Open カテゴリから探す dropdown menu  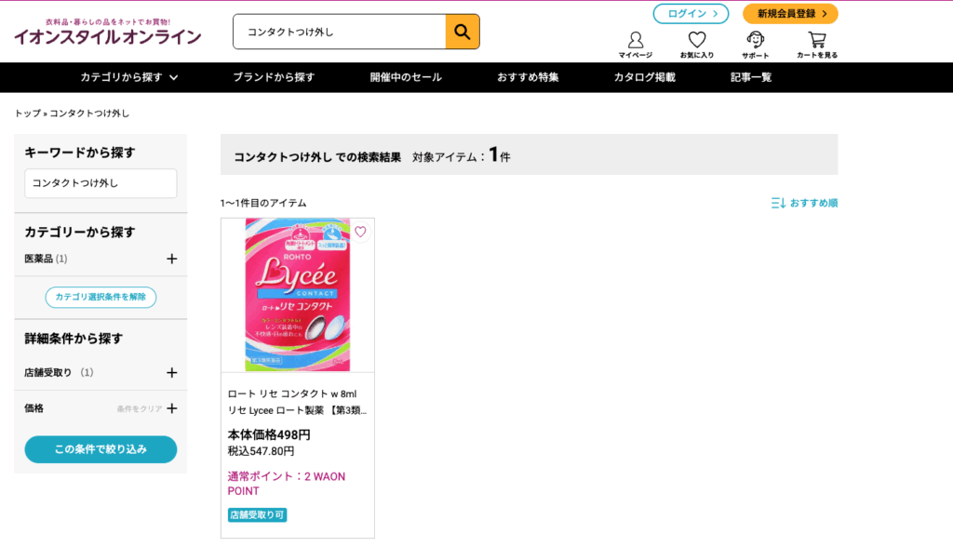click(x=128, y=77)
